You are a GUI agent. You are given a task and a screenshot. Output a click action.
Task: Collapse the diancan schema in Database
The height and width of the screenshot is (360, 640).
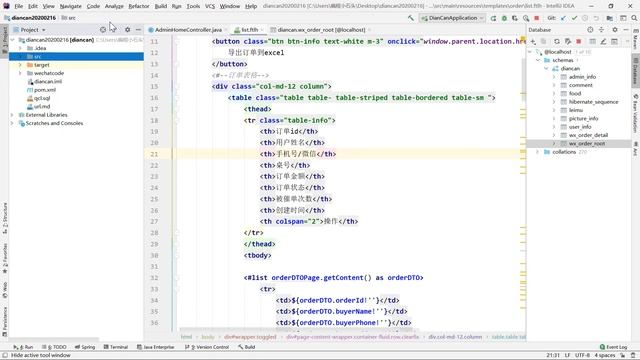point(546,68)
